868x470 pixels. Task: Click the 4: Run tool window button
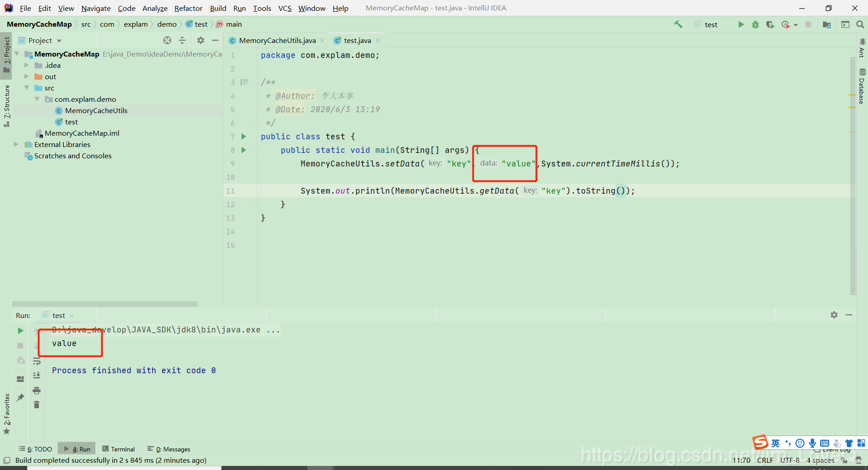77,449
